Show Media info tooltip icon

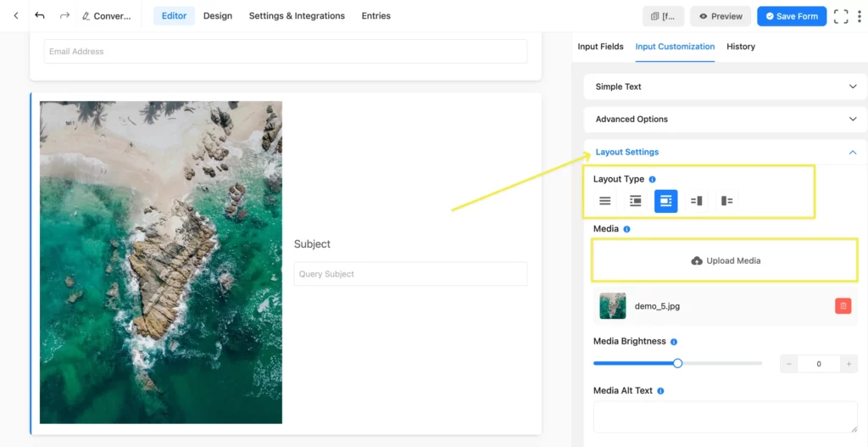click(x=626, y=229)
